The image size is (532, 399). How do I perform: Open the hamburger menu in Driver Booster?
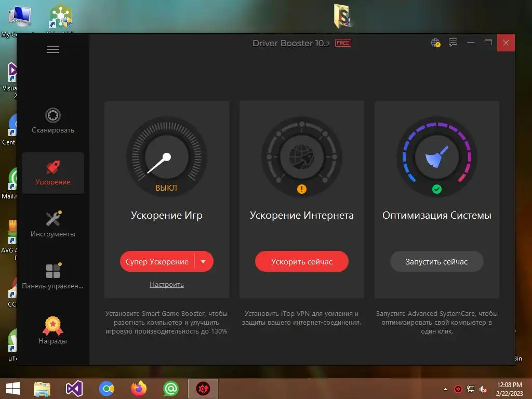(53, 49)
